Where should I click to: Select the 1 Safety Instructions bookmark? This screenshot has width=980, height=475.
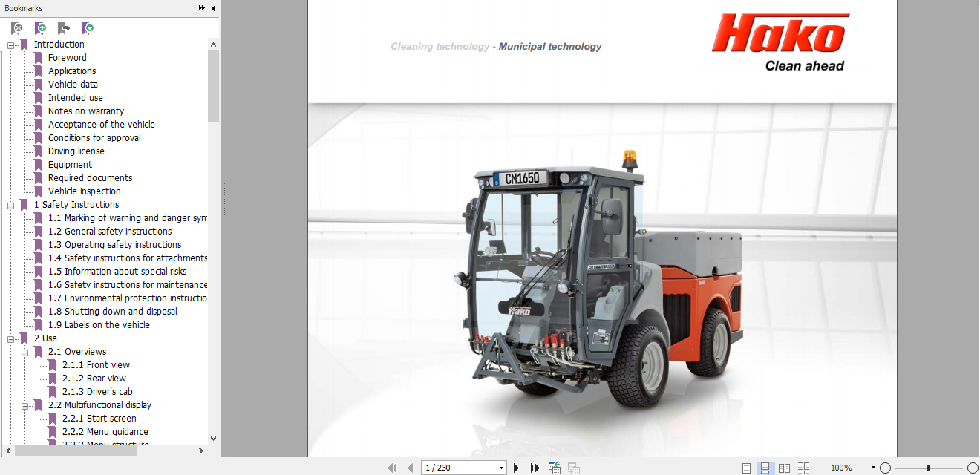click(76, 205)
